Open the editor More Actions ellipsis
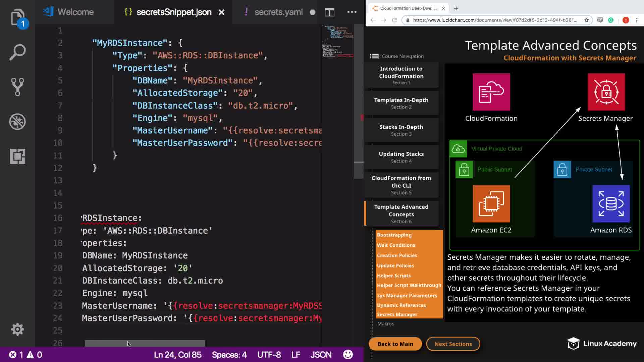The width and height of the screenshot is (644, 362). 352,12
